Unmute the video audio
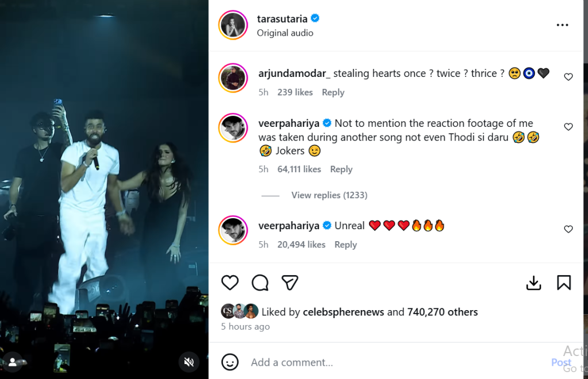This screenshot has height=379, width=588. [x=189, y=362]
